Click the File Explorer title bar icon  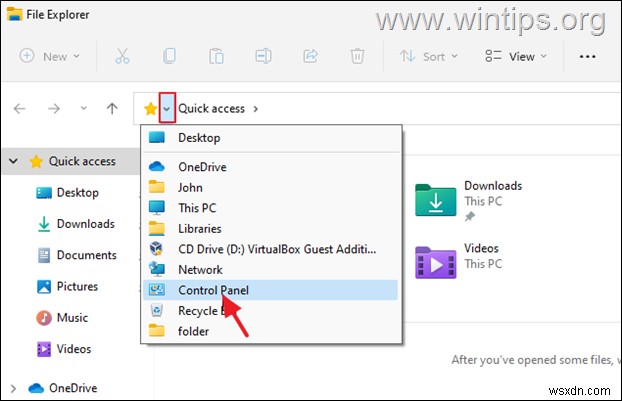click(x=14, y=14)
